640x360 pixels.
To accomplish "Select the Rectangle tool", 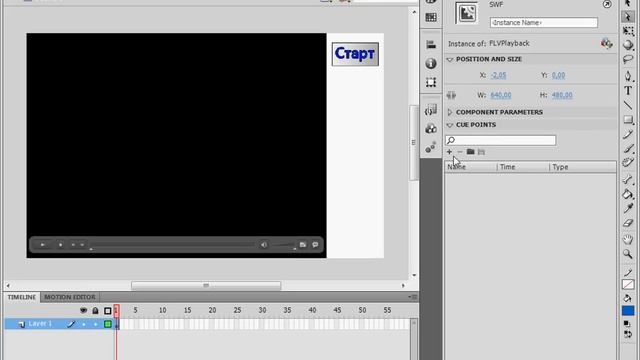I will tap(628, 120).
